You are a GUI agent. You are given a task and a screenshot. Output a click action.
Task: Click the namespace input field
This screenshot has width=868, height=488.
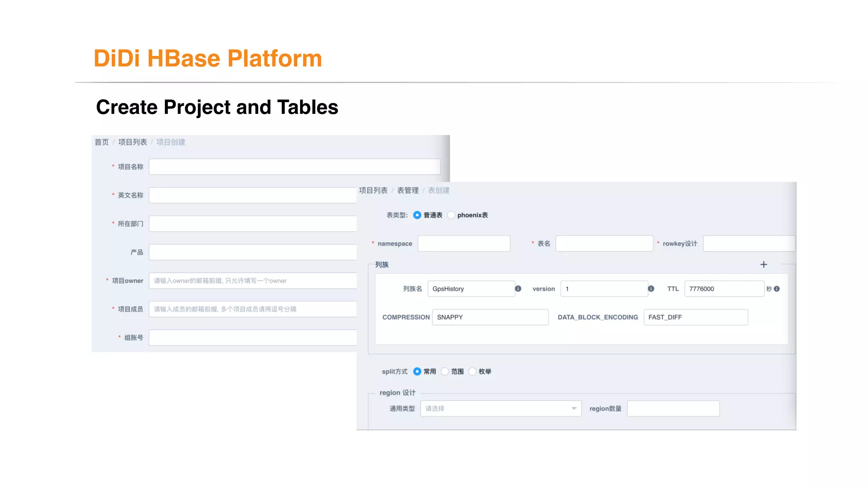point(464,244)
